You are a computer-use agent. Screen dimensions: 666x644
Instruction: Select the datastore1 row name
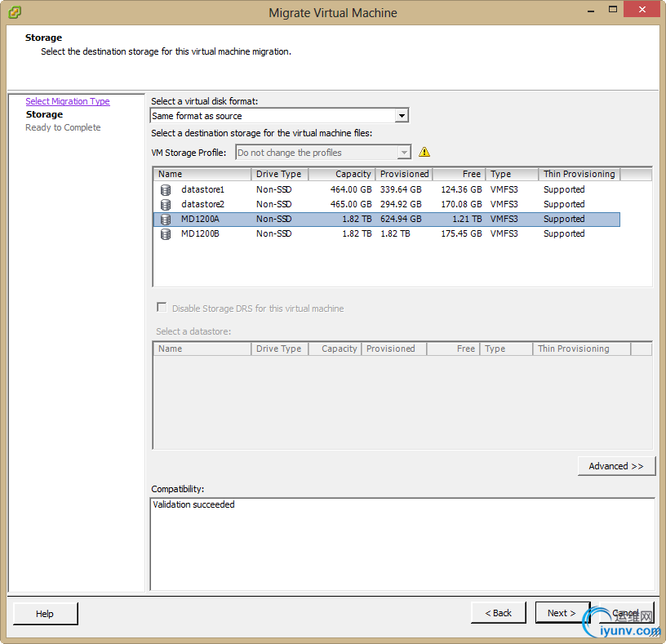[202, 189]
